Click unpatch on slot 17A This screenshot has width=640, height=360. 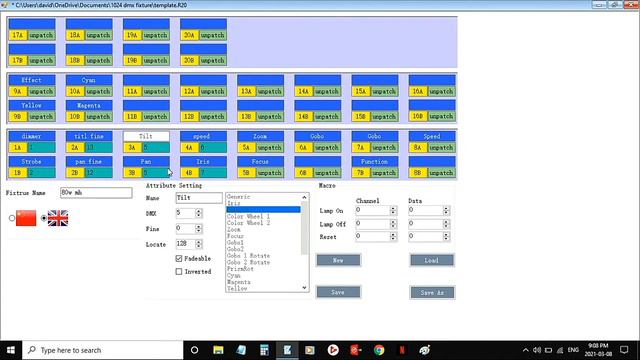tap(41, 35)
